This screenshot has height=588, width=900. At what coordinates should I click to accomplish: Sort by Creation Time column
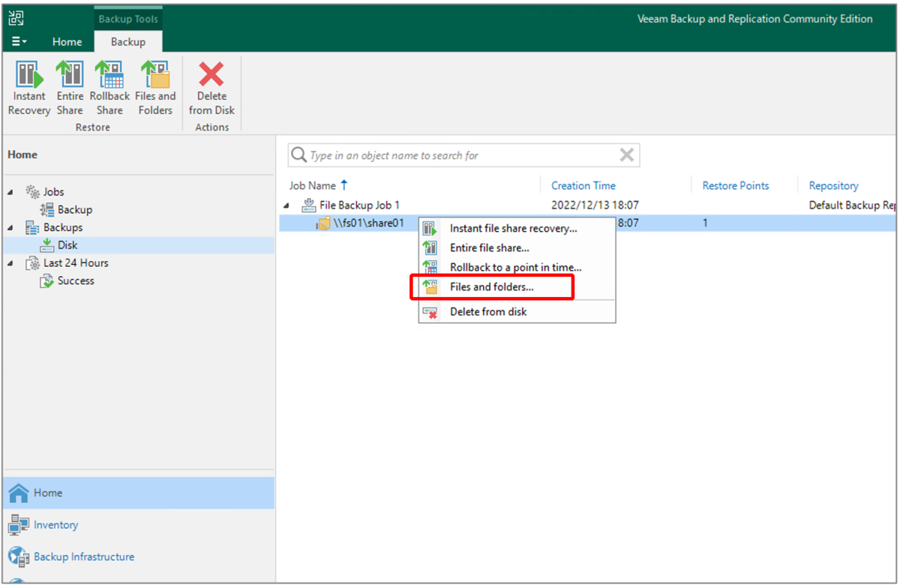pos(583,186)
